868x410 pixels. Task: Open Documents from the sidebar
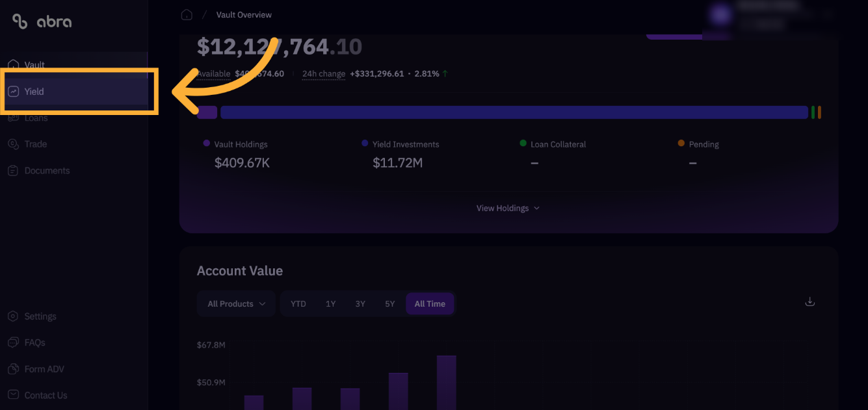pos(73,171)
